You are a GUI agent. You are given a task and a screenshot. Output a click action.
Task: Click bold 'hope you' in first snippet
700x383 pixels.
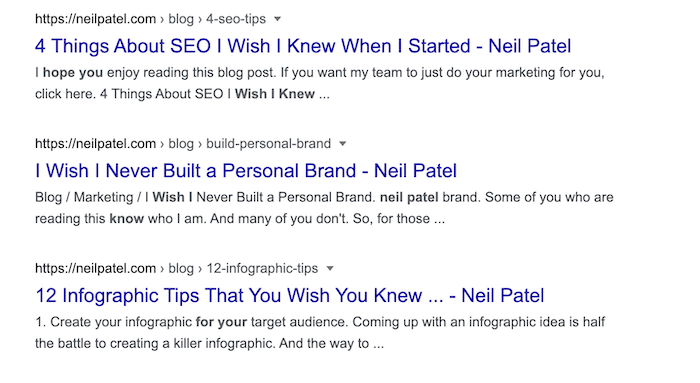click(x=73, y=73)
